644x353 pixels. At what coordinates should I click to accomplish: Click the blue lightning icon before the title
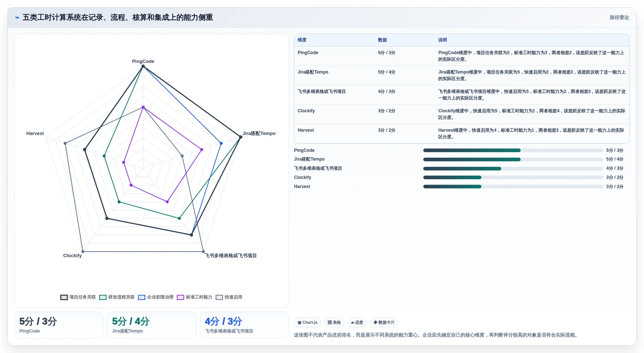(x=17, y=18)
